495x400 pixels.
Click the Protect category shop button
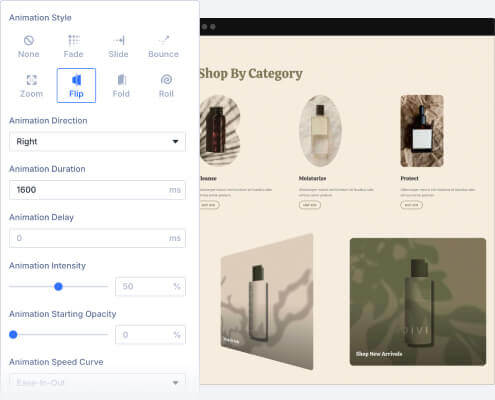click(x=411, y=205)
